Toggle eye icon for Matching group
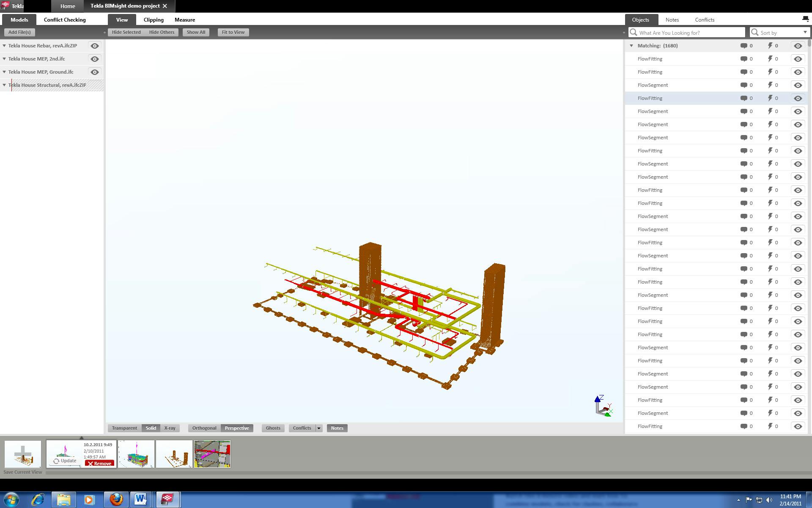Image resolution: width=812 pixels, height=508 pixels. point(798,46)
